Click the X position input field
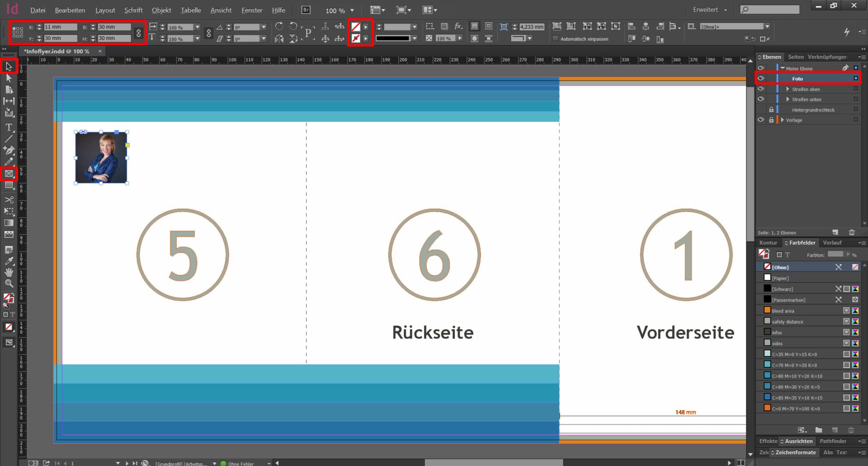This screenshot has height=466, width=868. (x=60, y=27)
